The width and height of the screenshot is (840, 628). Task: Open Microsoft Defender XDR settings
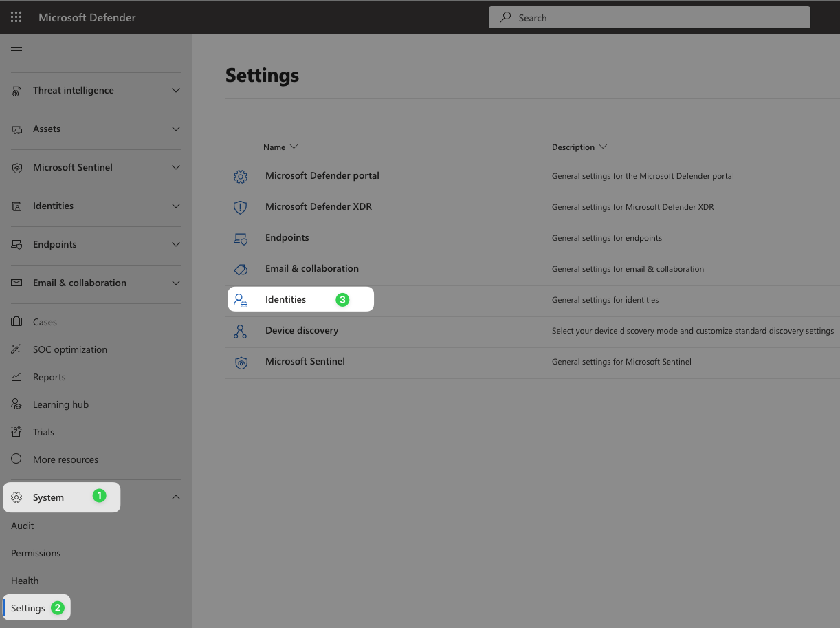tap(318, 206)
